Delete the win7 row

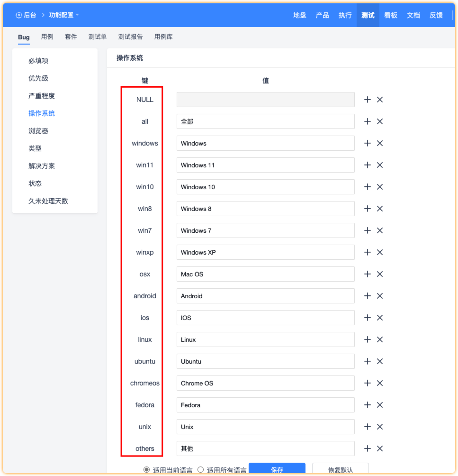click(380, 231)
